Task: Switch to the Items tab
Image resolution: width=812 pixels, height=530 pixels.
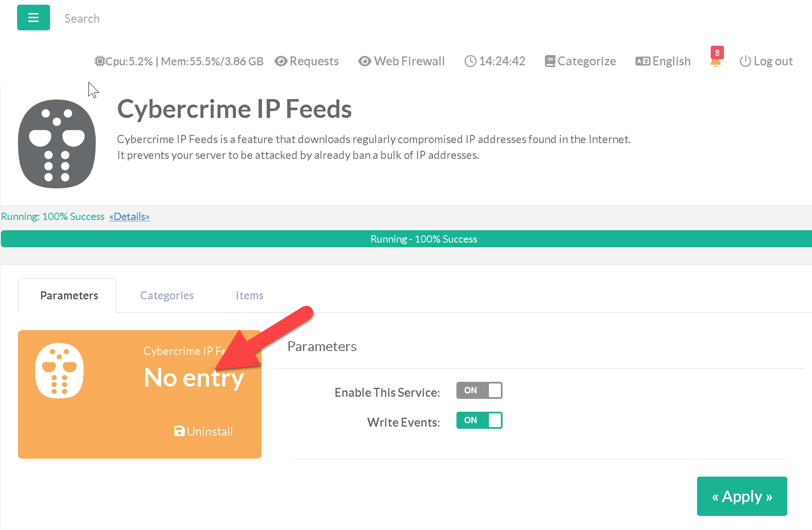Action: (x=249, y=296)
